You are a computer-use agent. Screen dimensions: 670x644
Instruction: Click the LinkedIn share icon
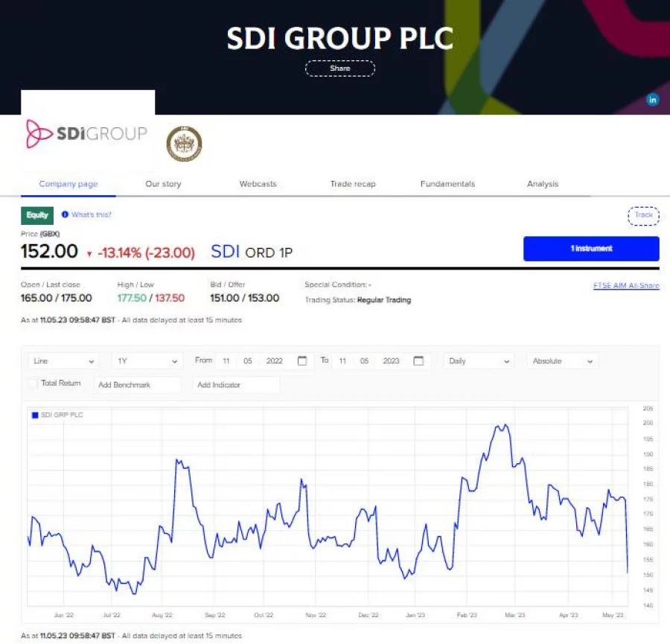click(x=652, y=100)
